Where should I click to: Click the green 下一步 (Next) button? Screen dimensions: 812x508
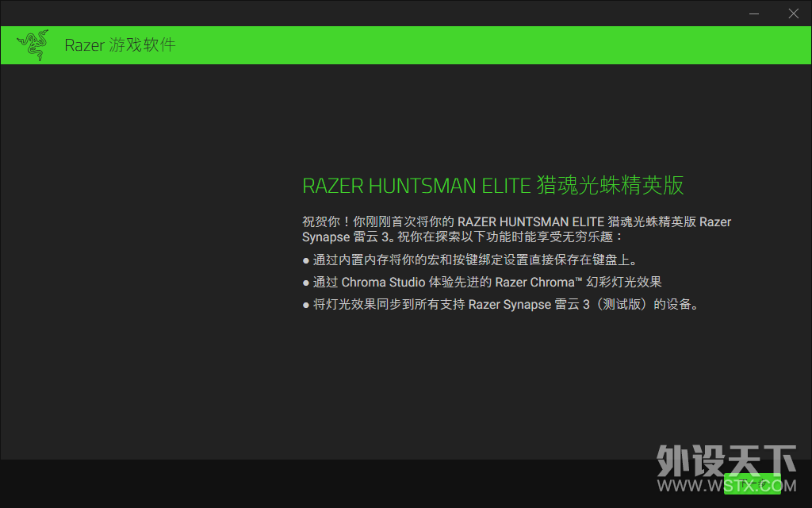pyautogui.click(x=752, y=483)
